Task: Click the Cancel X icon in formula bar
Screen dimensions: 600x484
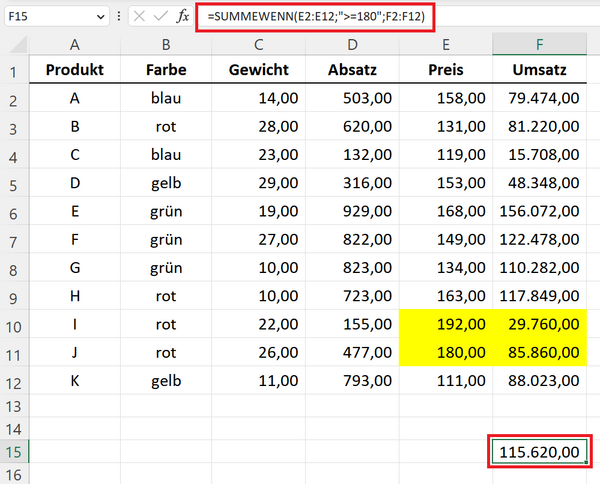Action: (x=139, y=16)
